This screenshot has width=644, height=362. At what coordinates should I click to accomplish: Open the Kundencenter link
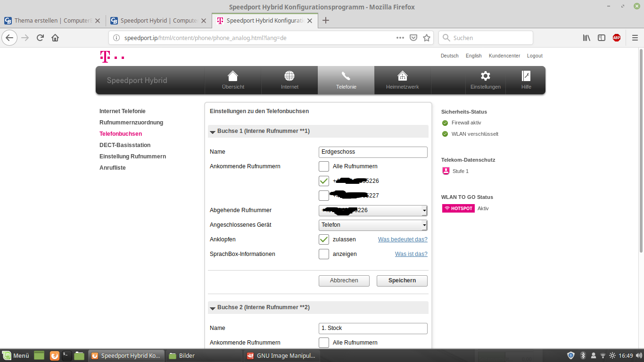tap(504, 56)
